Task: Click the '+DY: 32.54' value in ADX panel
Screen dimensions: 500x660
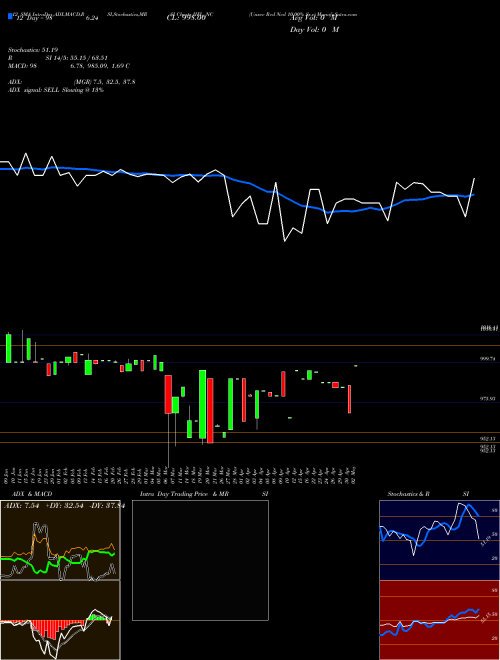Action: coord(64,506)
